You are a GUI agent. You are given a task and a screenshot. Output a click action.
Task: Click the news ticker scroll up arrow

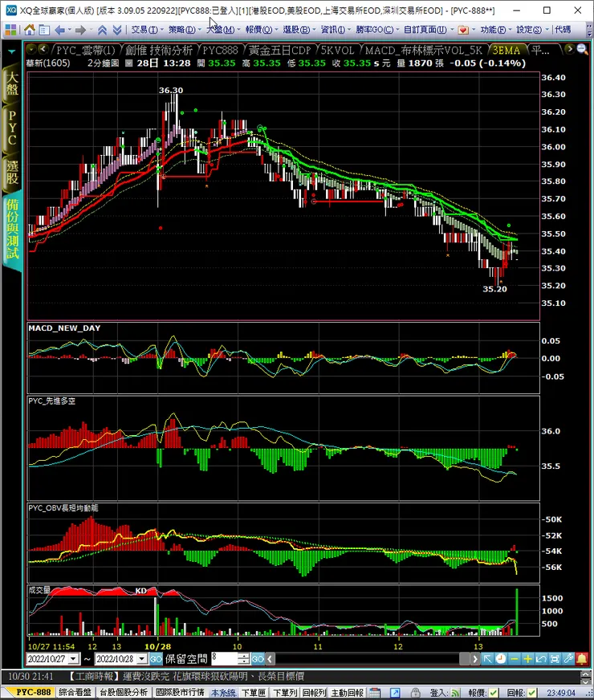[585, 674]
